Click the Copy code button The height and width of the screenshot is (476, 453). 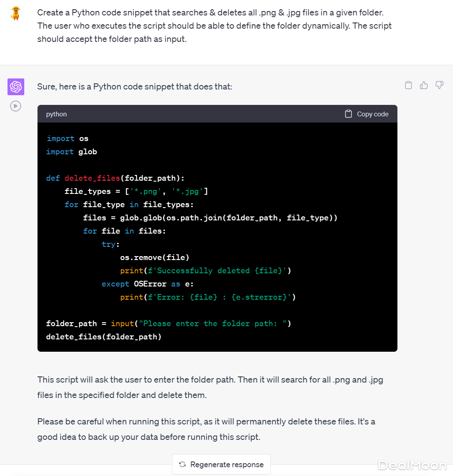click(x=367, y=114)
